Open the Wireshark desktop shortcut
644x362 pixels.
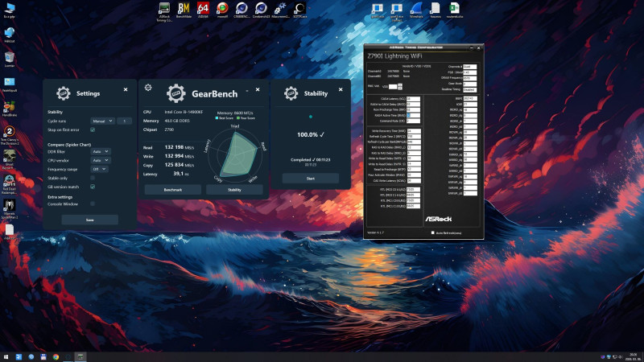coord(416,8)
